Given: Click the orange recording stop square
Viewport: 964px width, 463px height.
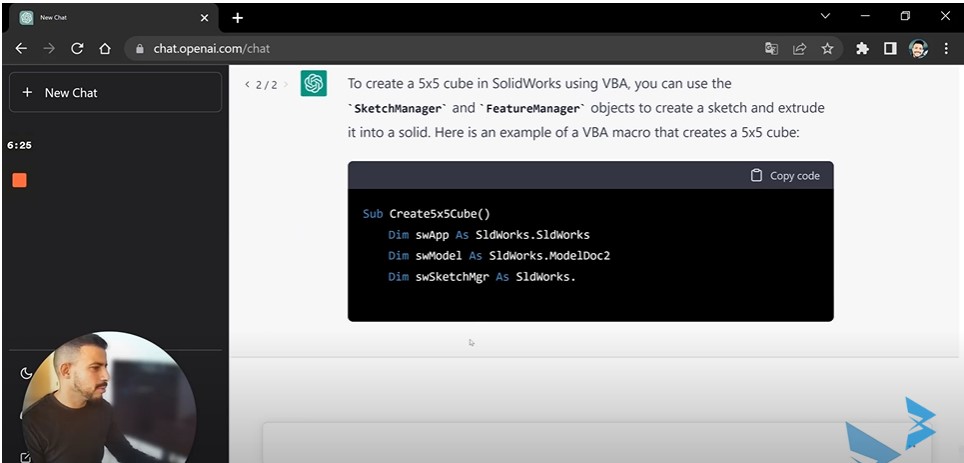Looking at the screenshot, I should pos(20,180).
